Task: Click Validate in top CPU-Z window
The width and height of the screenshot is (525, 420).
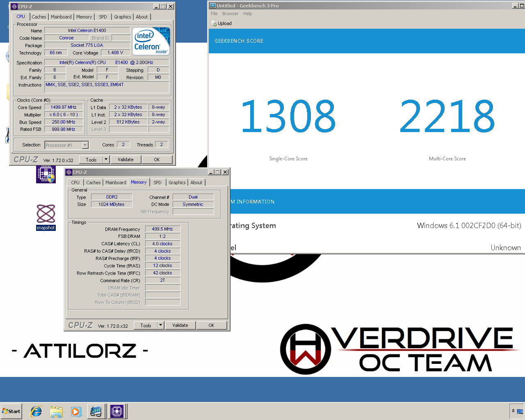Action: (126, 160)
